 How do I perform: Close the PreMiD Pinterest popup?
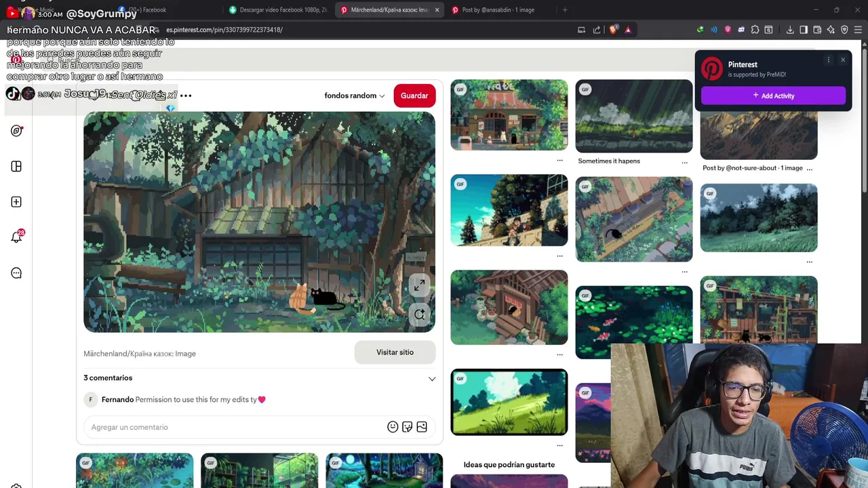(843, 60)
